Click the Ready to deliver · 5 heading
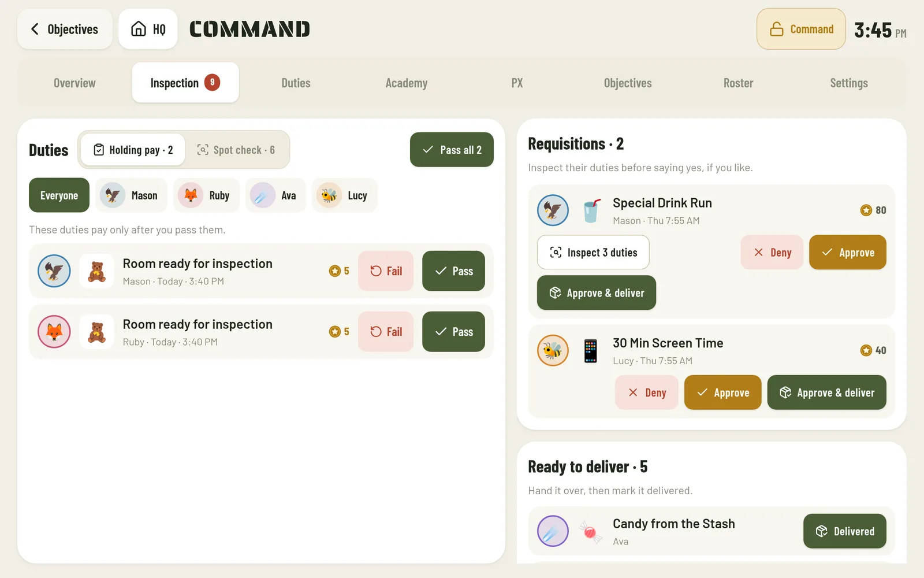The height and width of the screenshot is (578, 924). (587, 466)
